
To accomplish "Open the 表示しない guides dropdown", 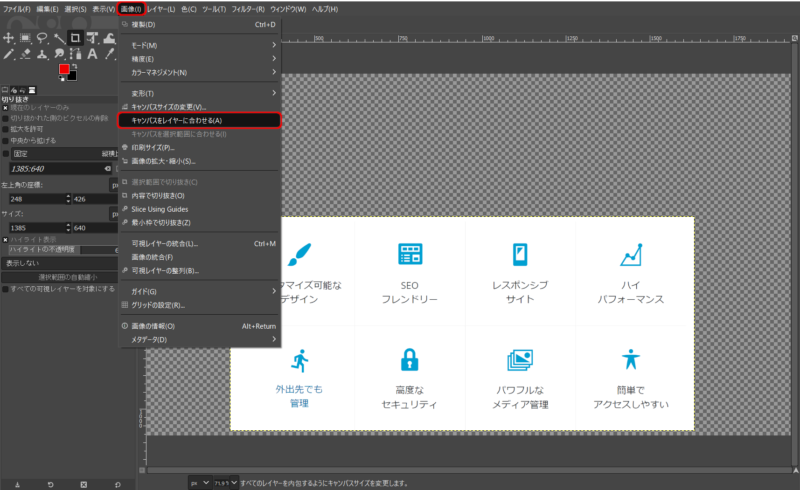I will point(60,263).
